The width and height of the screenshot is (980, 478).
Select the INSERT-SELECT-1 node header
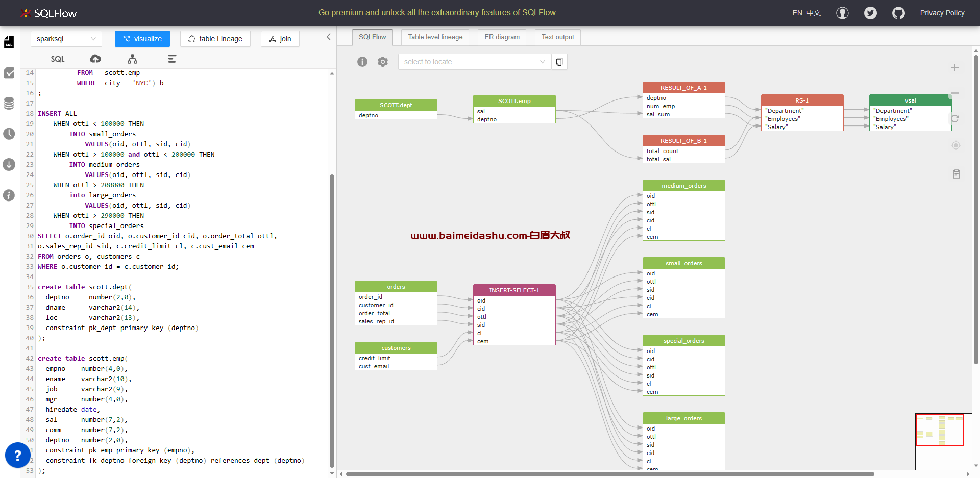click(514, 290)
